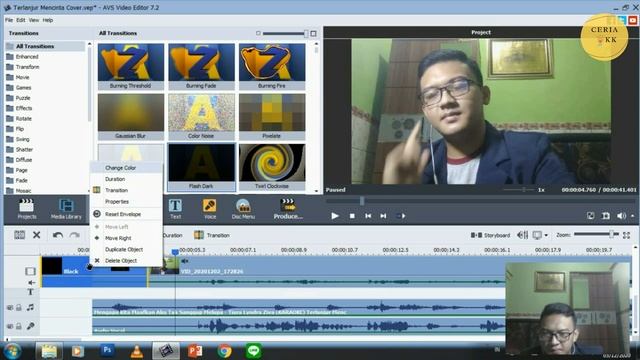Open the preview monitor dropdown arrow
Image resolution: width=640 pixels, height=360 pixels.
coord(546,235)
